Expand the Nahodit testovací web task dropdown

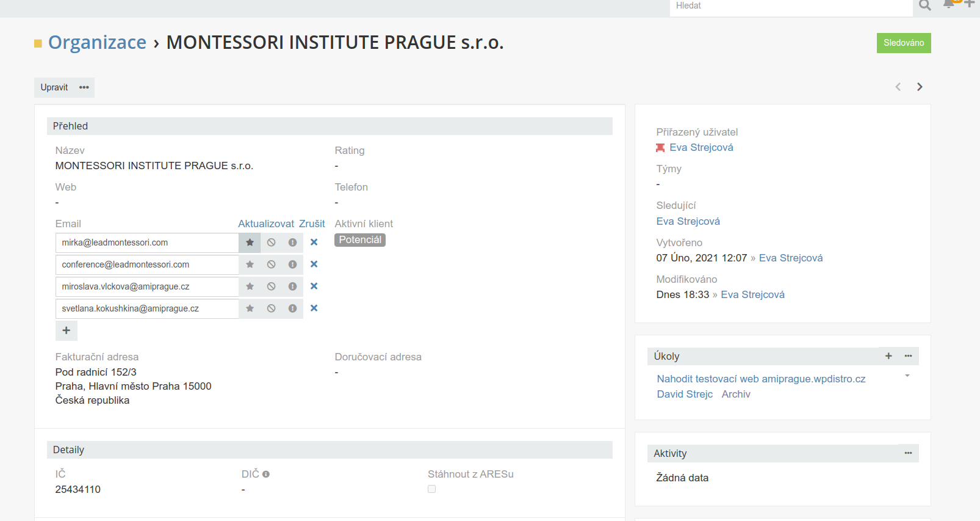[907, 376]
